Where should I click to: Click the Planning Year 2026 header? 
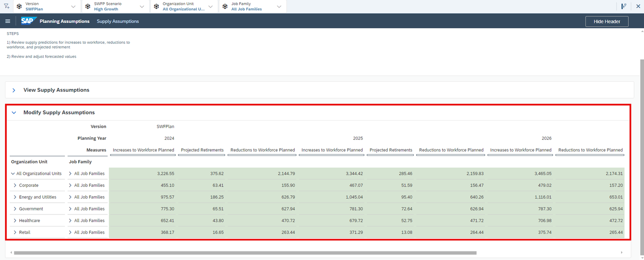[547, 138]
